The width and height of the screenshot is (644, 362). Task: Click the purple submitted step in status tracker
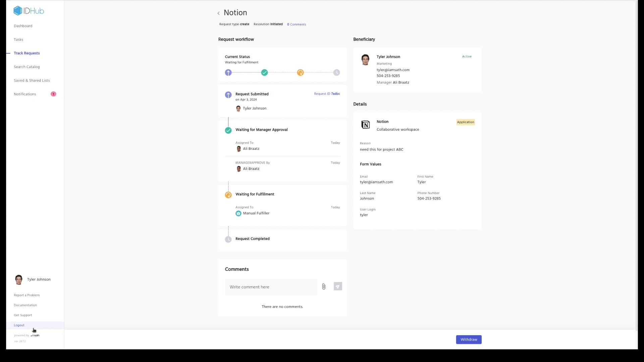click(x=228, y=72)
